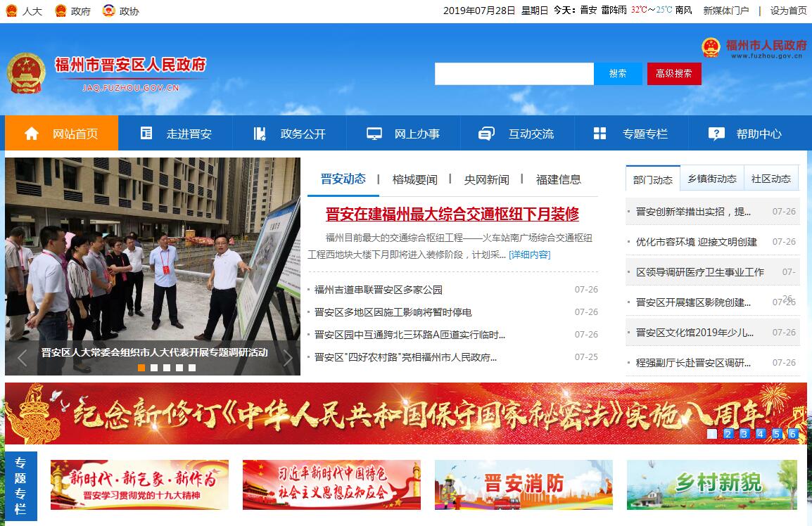Click the 走进晋安 document icon

[146, 134]
